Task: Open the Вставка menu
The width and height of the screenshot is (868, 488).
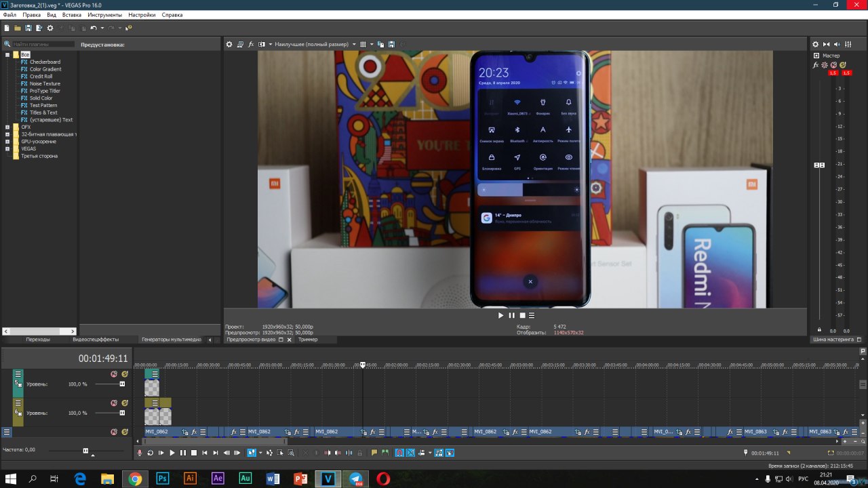Action: tap(72, 15)
